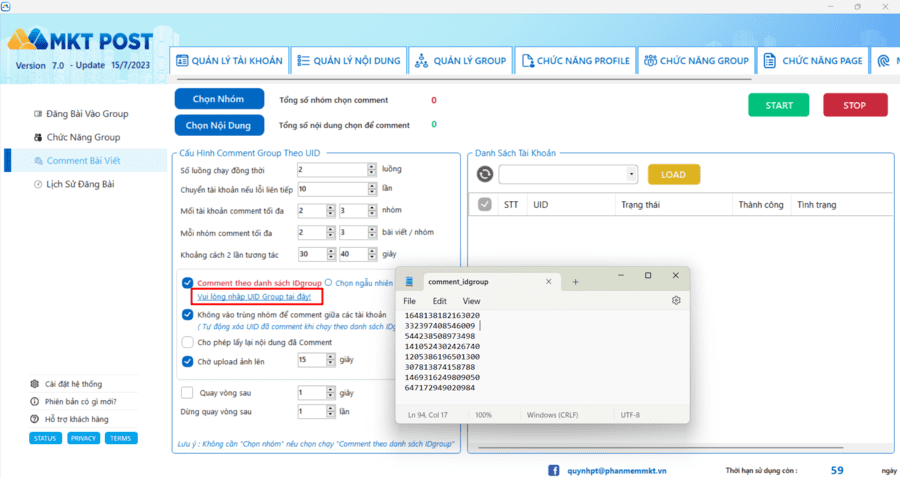Click stepper of Chờ upload ảnh lên seconds
The image size is (900, 478).
click(331, 360)
